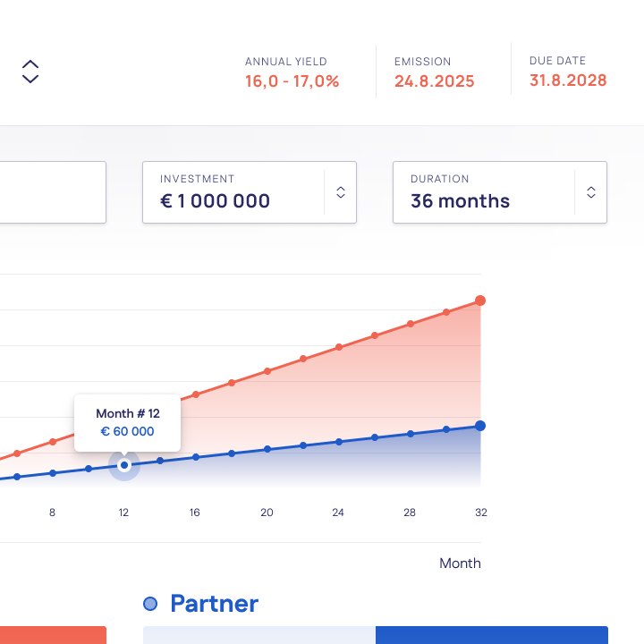Open the Investment amount stepper arrows
Viewport: 644px width, 644px height.
pyautogui.click(x=340, y=192)
